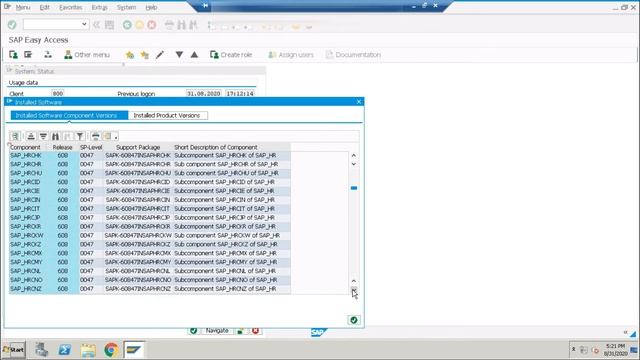
Task: Click the green Continue checkmark in Installed Software dialog
Action: pyautogui.click(x=354, y=320)
